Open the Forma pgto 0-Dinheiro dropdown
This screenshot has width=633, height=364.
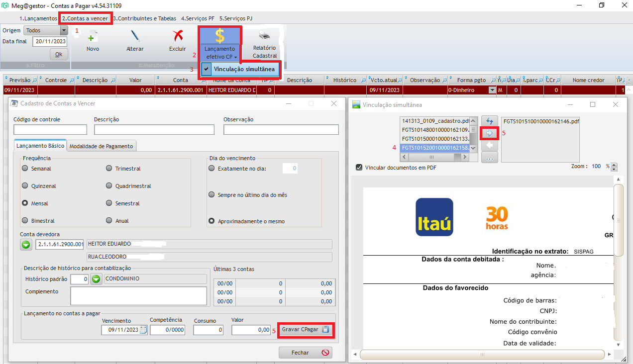coord(493,91)
